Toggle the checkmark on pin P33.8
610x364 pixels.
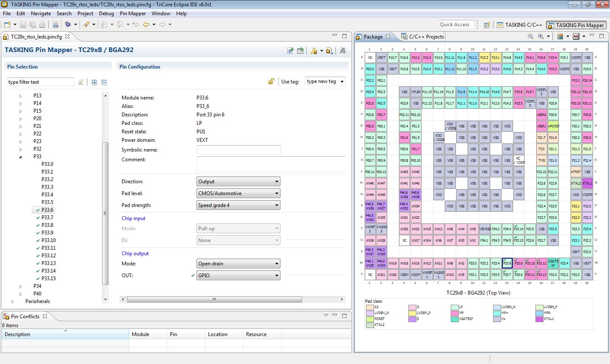(38, 225)
